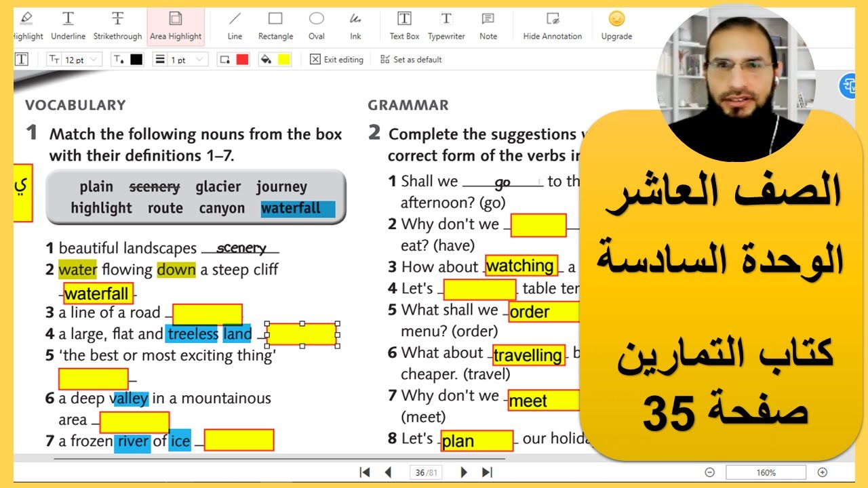Image resolution: width=868 pixels, height=488 pixels.
Task: Select the 'order' answer box
Action: 544,312
